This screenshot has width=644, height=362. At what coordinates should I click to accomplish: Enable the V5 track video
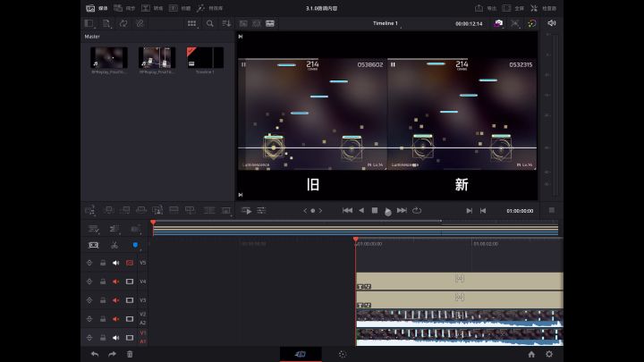[130, 263]
